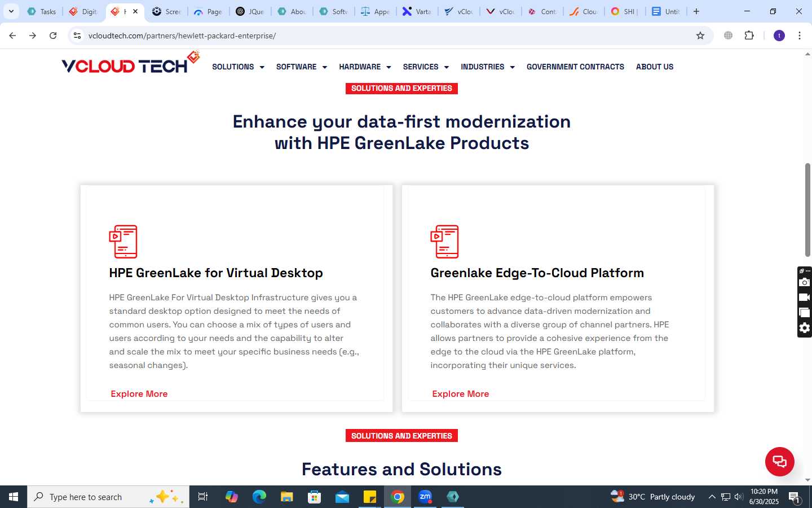The image size is (812, 508).
Task: Launch Microsoft Edge from the taskbar
Action: pos(259,497)
